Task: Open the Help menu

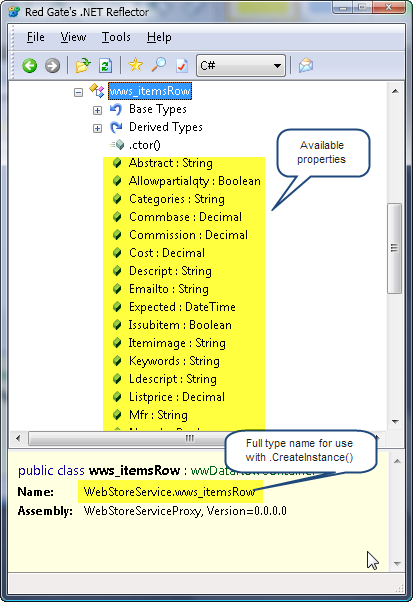Action: click(x=159, y=37)
